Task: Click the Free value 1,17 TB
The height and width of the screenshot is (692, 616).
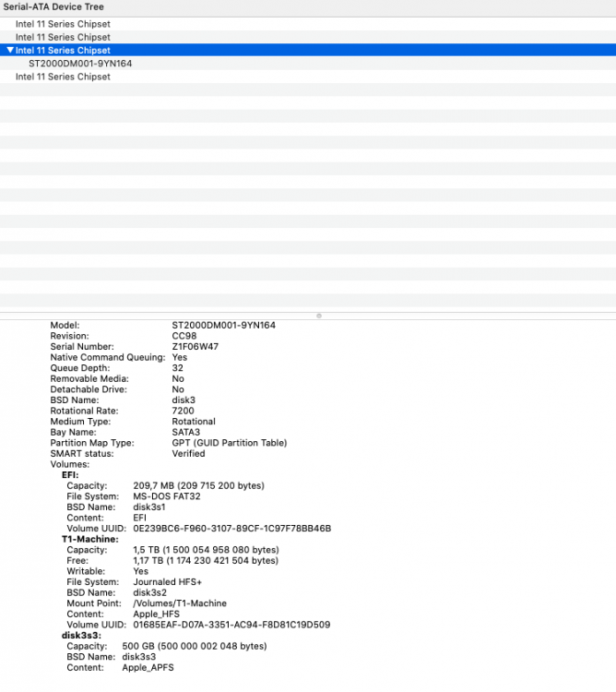Action: click(x=206, y=560)
